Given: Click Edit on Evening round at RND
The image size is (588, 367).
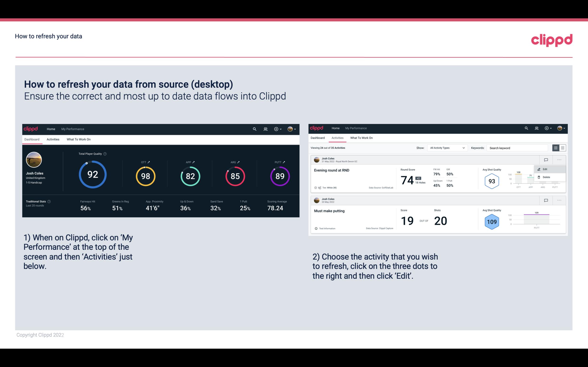Looking at the screenshot, I should pyautogui.click(x=545, y=169).
